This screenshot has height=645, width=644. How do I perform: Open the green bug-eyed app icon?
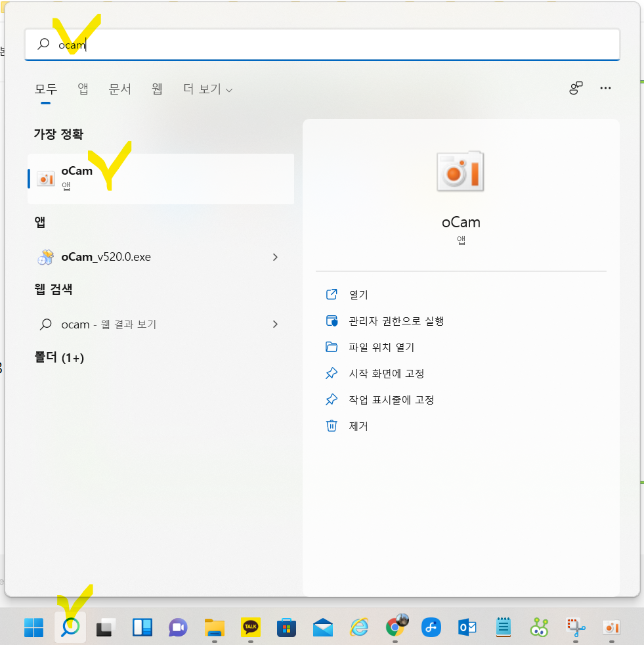[x=539, y=627]
